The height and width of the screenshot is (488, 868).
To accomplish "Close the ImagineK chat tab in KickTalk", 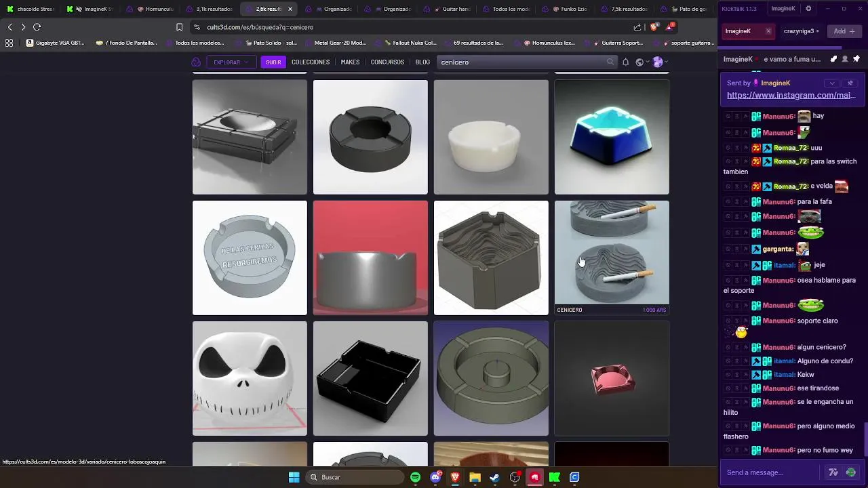I will [x=768, y=31].
